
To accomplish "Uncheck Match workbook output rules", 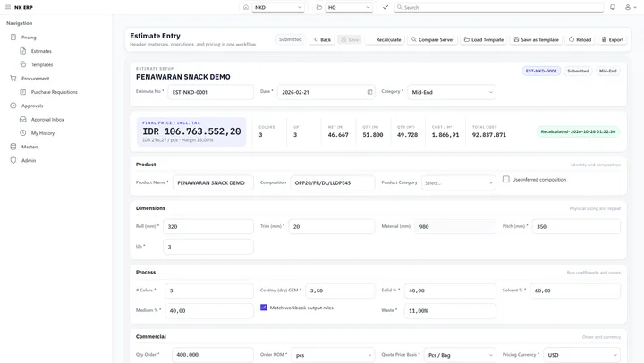I will [x=264, y=308].
